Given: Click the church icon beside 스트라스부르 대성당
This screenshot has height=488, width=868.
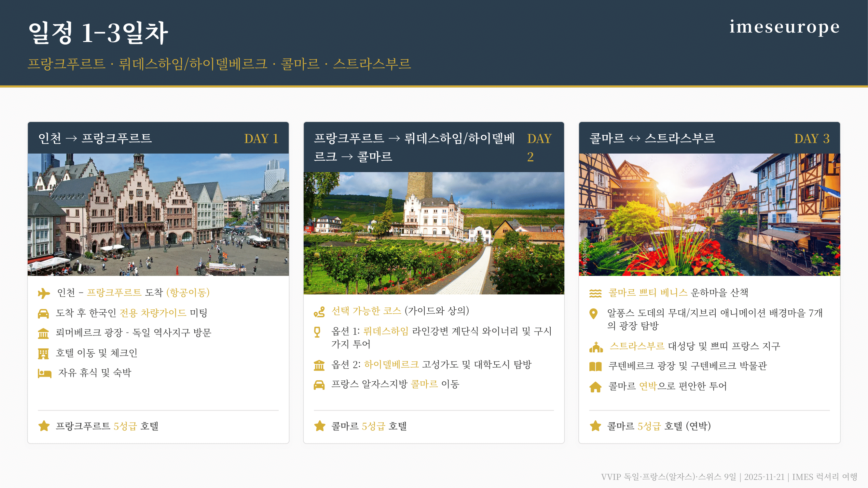Looking at the screenshot, I should pyautogui.click(x=596, y=347).
